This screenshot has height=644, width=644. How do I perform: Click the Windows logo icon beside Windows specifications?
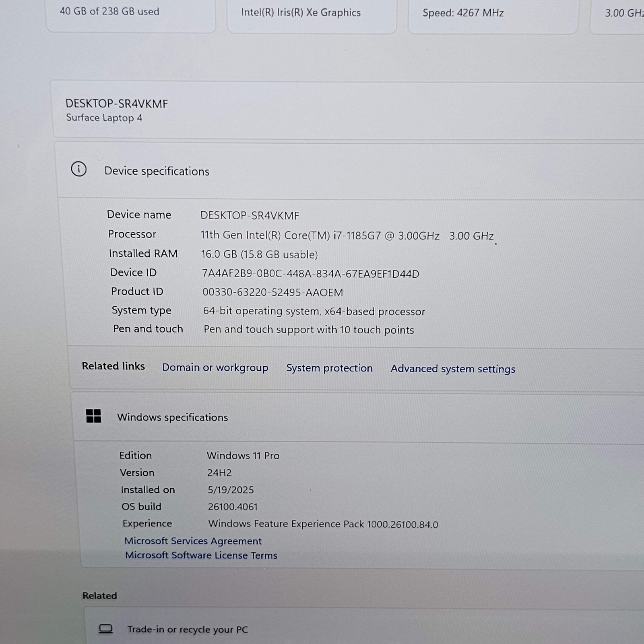(x=94, y=416)
